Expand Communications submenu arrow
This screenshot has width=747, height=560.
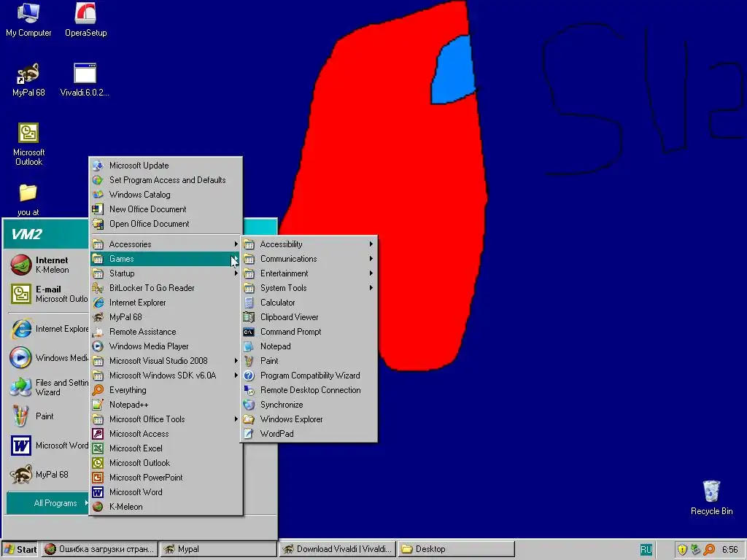(x=371, y=259)
